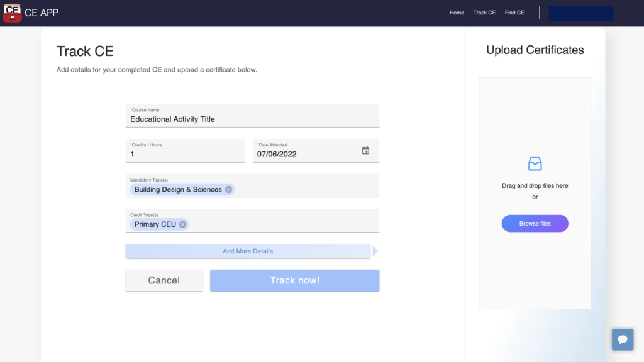The image size is (644, 362).
Task: Submit with the Track now! button
Action: click(x=294, y=280)
